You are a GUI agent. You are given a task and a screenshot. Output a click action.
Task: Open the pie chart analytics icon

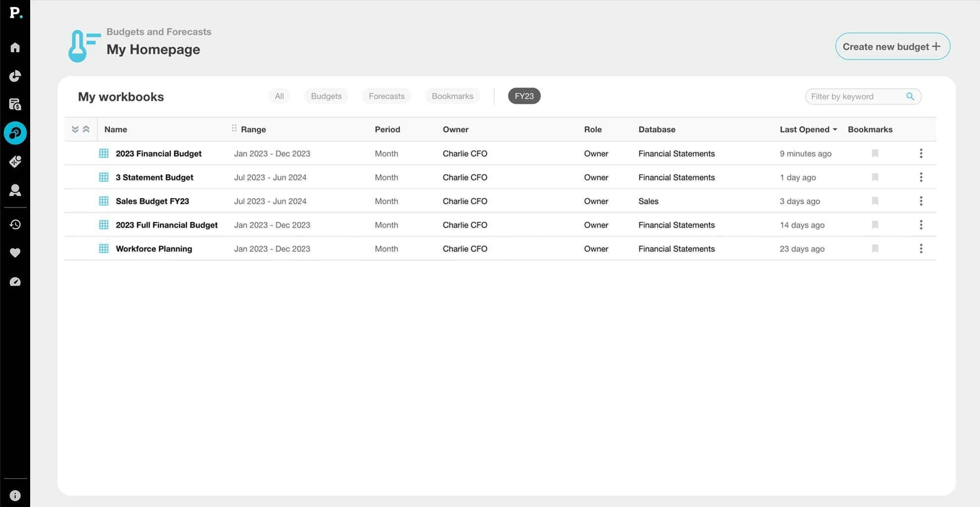tap(15, 76)
